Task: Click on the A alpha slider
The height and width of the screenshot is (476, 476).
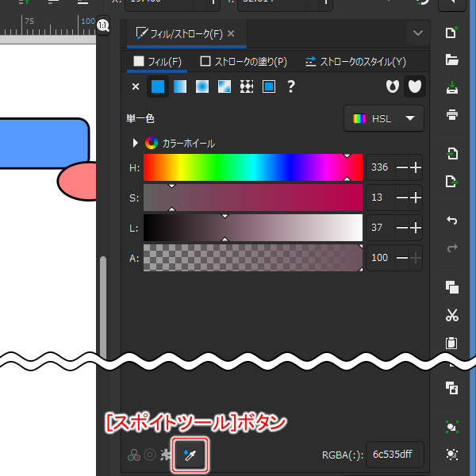Action: [x=253, y=258]
